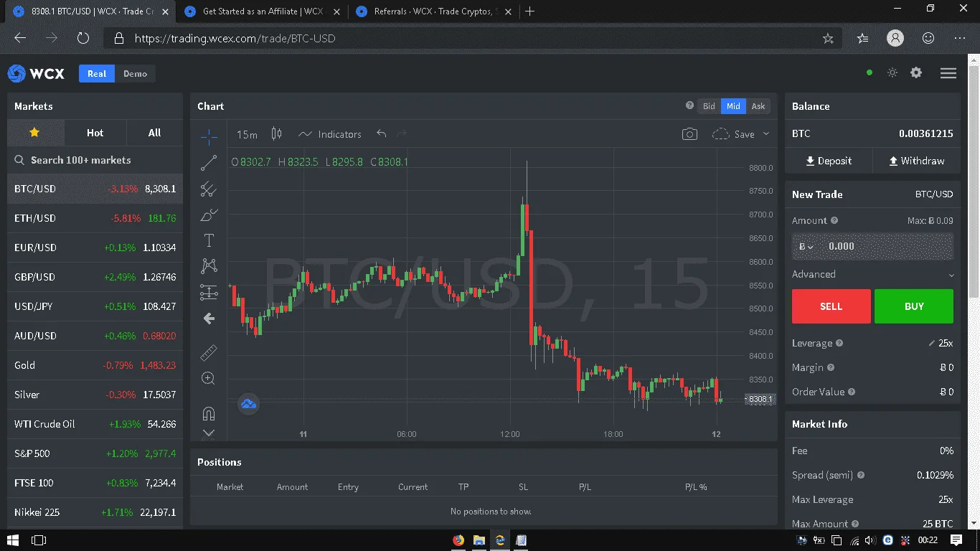The width and height of the screenshot is (980, 551).
Task: Undo the last chart action
Action: (382, 134)
